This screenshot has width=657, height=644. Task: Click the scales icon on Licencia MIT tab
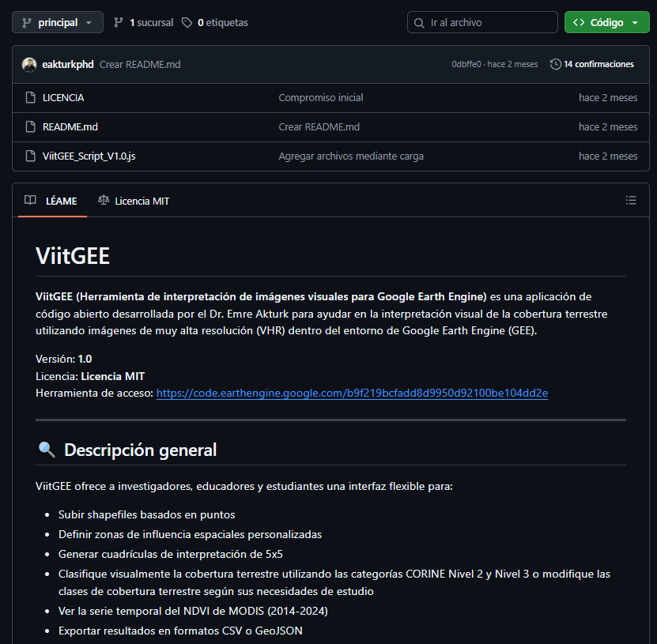click(x=104, y=200)
